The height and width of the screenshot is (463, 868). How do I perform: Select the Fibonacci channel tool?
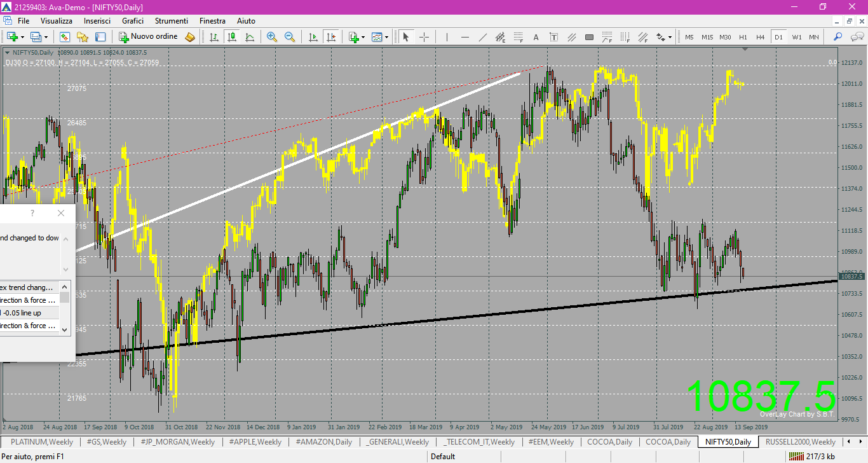point(642,37)
